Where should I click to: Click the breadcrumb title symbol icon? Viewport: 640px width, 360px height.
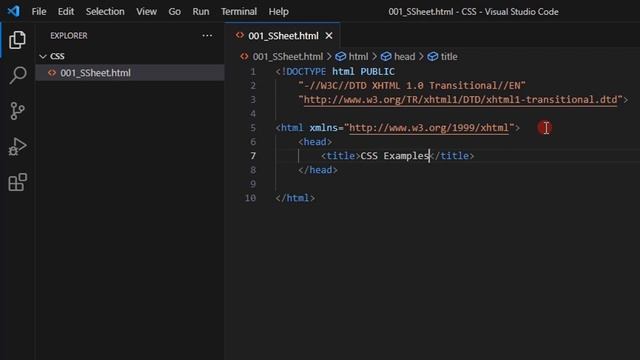tap(433, 56)
